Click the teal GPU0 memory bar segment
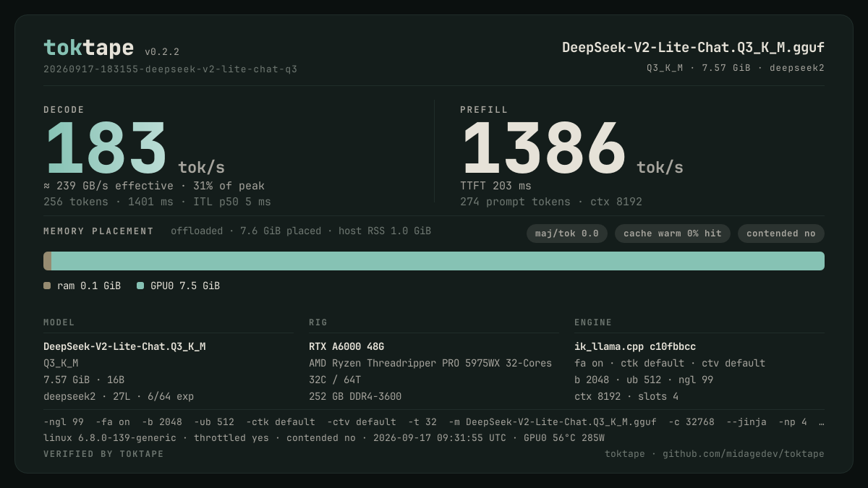Viewport: 868px width, 488px height. 438,261
